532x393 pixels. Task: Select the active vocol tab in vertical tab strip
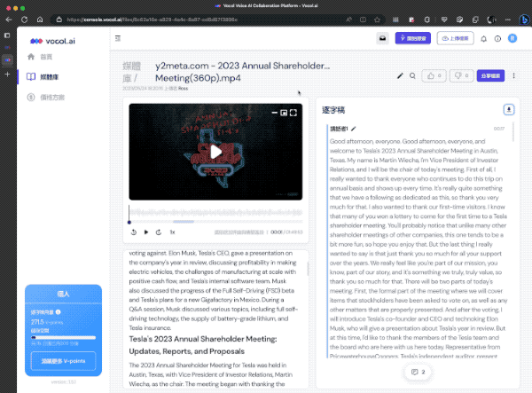point(7,60)
